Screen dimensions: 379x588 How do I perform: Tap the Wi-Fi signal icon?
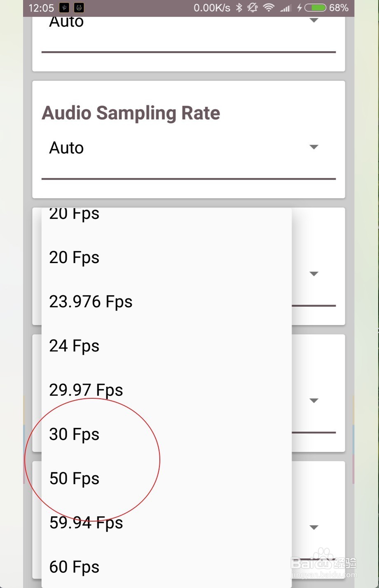pyautogui.click(x=268, y=7)
